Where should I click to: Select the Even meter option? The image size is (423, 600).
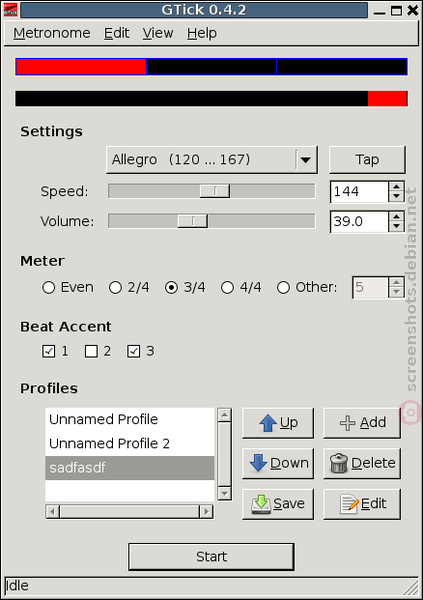(68, 287)
